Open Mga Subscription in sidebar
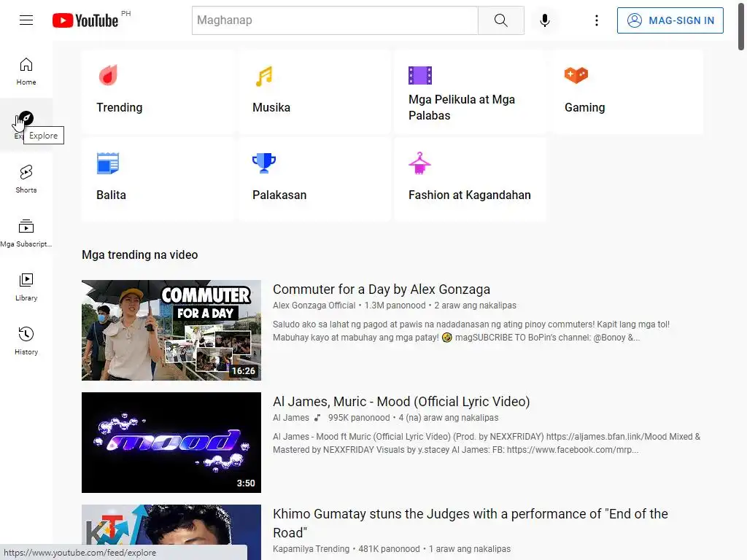Viewport: 747px width, 560px height. coord(26,233)
